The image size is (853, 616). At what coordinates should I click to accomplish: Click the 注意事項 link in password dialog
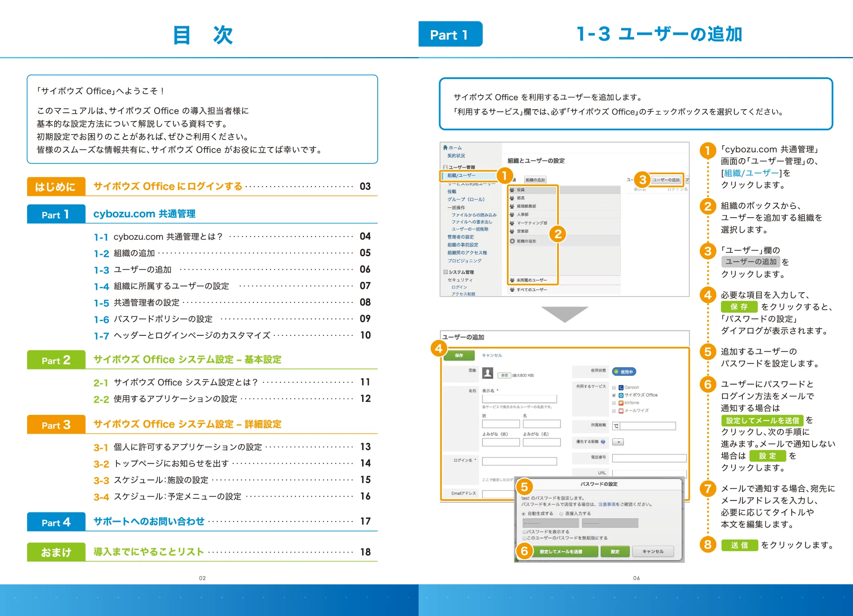606,505
